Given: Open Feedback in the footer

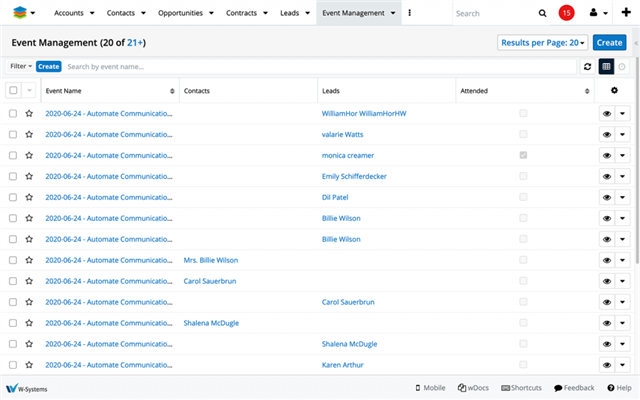Looking at the screenshot, I should (x=574, y=388).
